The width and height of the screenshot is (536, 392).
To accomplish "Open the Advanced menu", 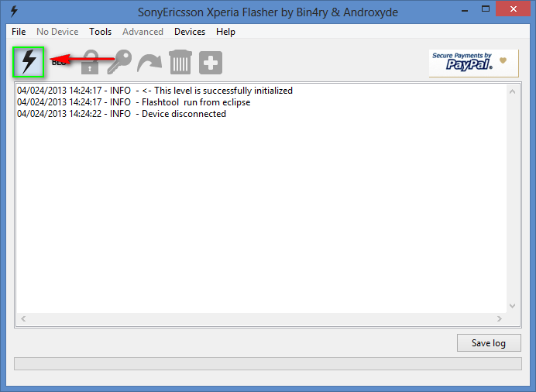I will pyautogui.click(x=143, y=32).
